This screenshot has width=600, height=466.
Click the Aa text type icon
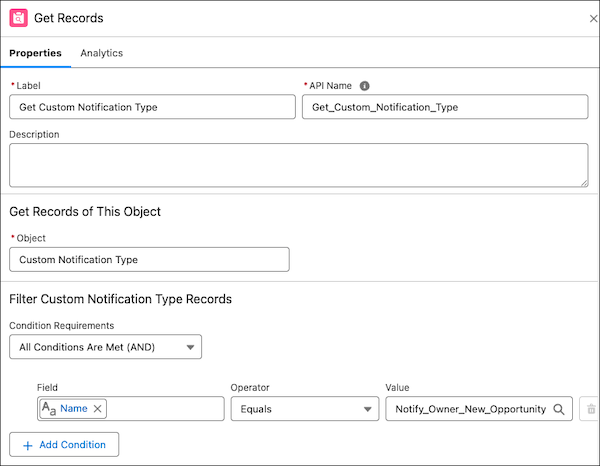(x=49, y=408)
